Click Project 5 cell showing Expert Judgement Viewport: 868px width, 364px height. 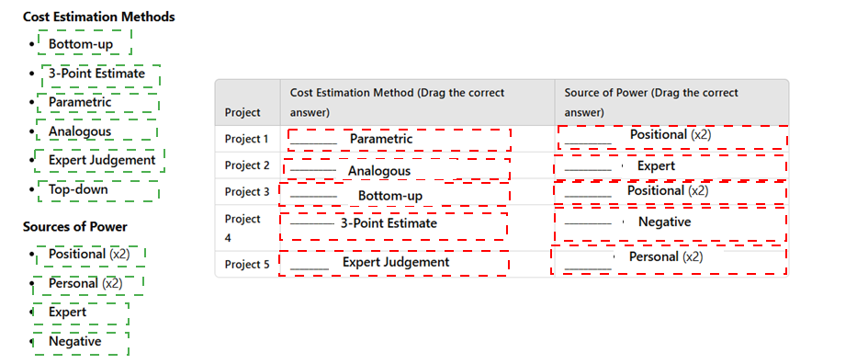(394, 263)
